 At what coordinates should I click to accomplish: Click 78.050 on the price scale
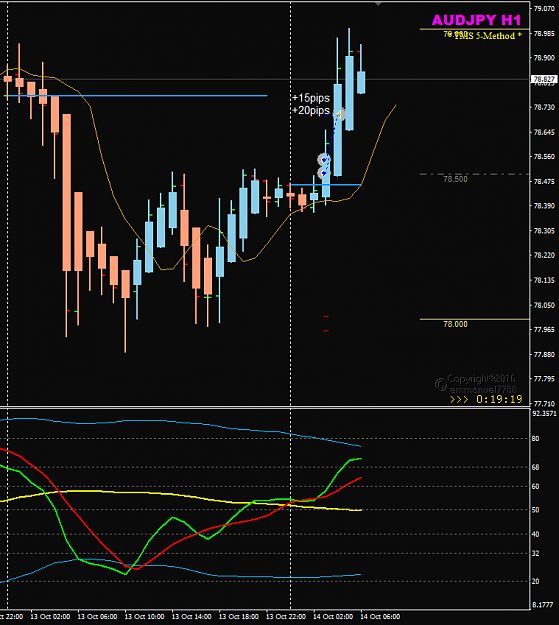click(x=544, y=305)
